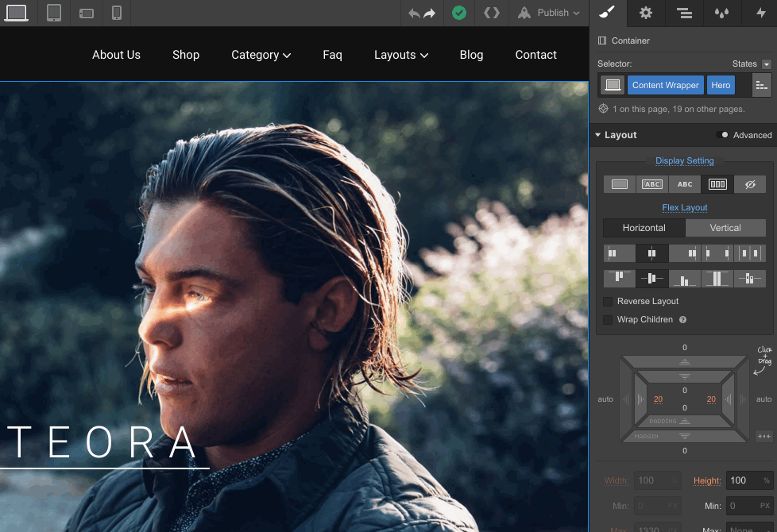Open the States dropdown
The height and width of the screenshot is (532, 777).
(766, 64)
